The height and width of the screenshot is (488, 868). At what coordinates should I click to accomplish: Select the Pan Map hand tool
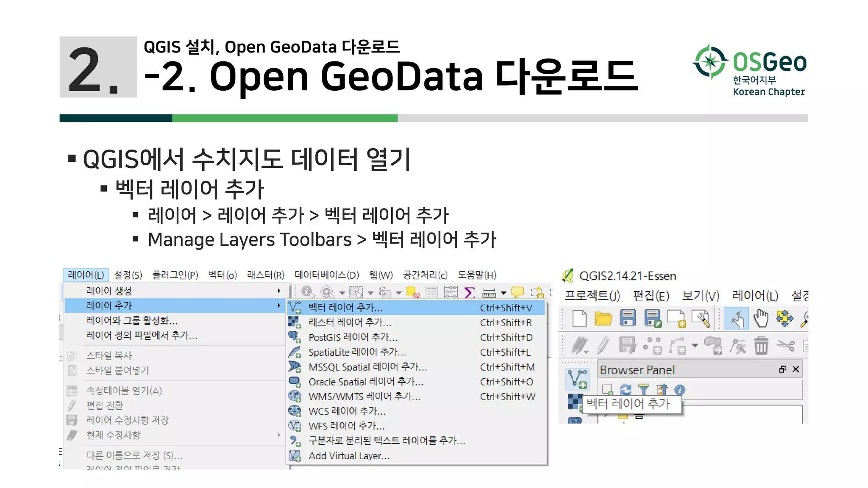pos(761,319)
